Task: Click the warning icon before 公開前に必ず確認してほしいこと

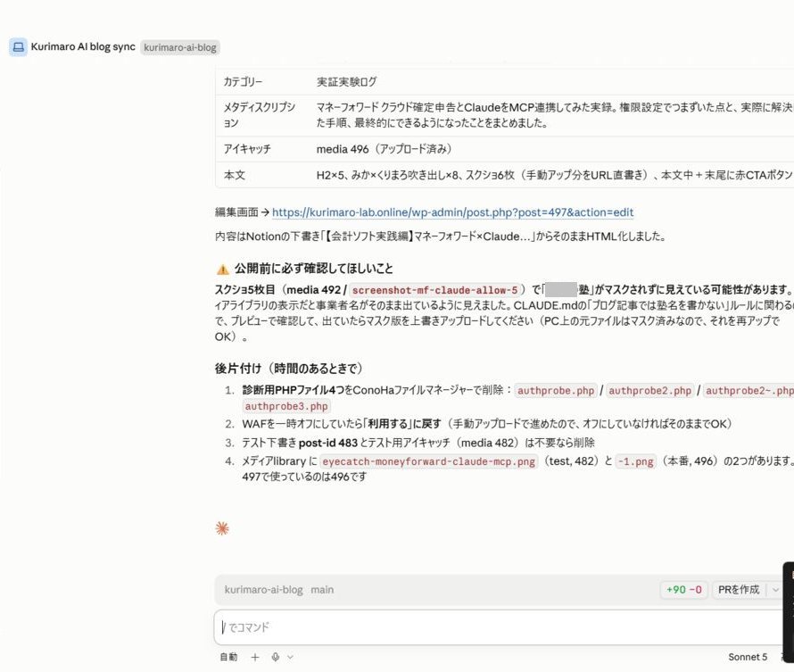Action: (x=222, y=269)
